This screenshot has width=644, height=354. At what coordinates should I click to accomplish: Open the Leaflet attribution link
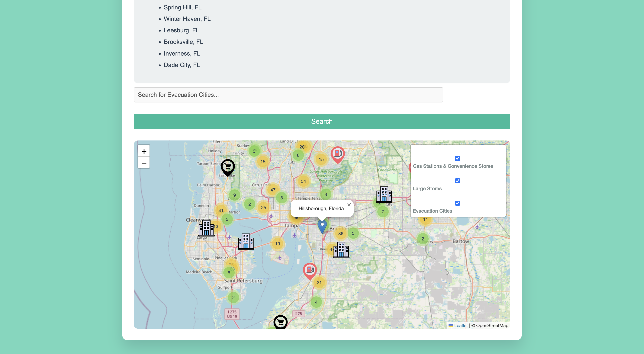pyautogui.click(x=461, y=326)
